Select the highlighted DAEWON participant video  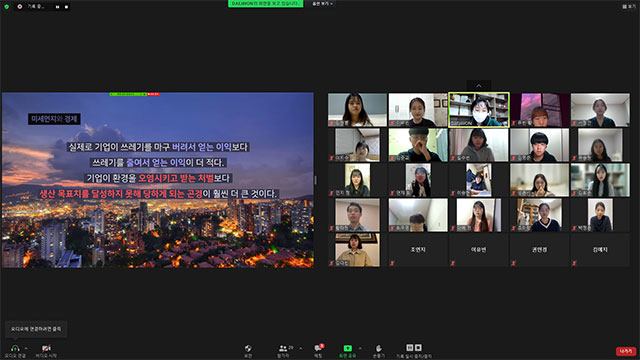tap(479, 110)
